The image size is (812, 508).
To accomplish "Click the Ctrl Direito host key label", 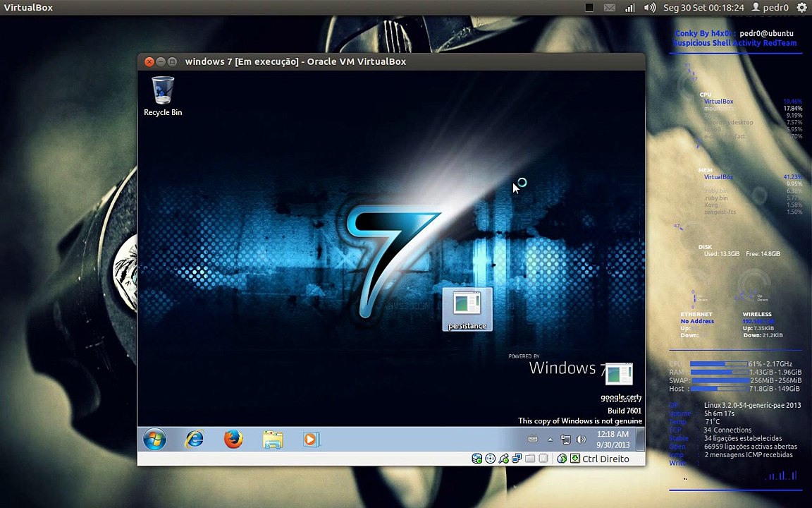I will 606,459.
